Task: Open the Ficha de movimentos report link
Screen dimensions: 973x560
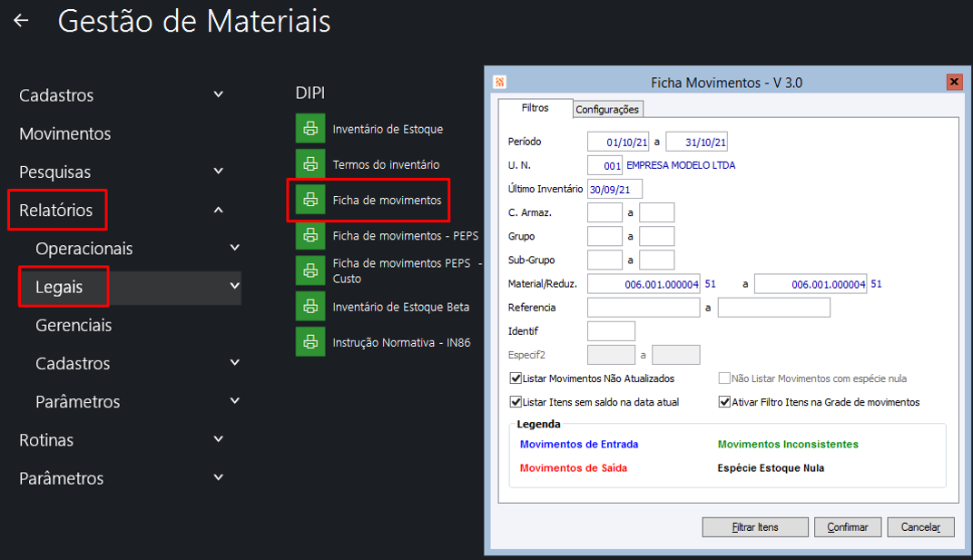Action: tap(387, 200)
